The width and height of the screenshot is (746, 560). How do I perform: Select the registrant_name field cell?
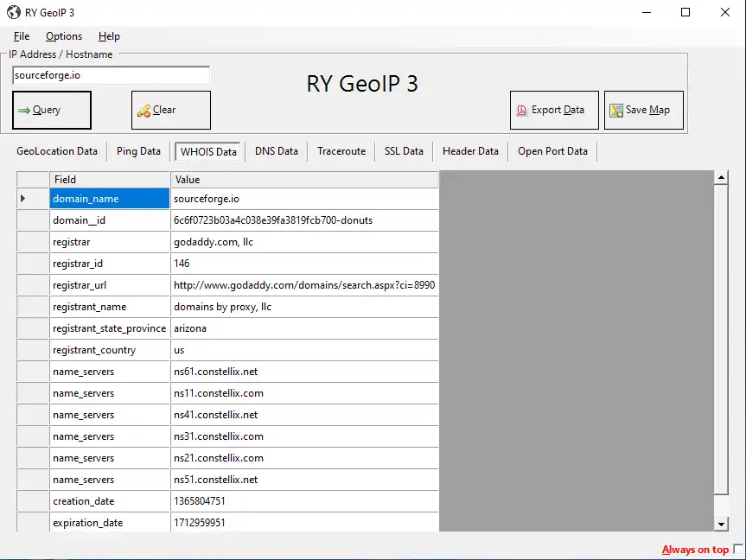pos(110,307)
